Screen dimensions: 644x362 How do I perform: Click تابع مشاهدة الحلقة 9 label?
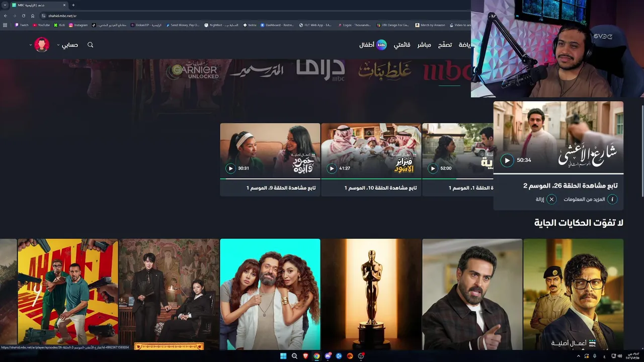coord(281,188)
